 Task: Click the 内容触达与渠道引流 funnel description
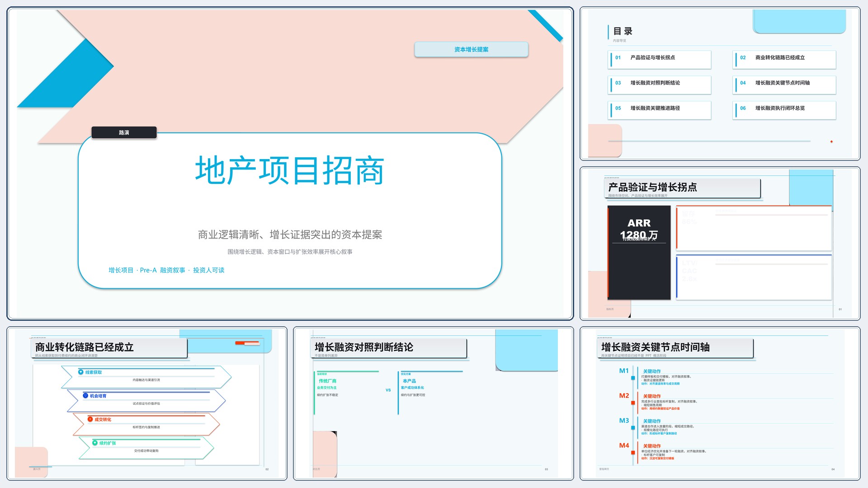(146, 380)
